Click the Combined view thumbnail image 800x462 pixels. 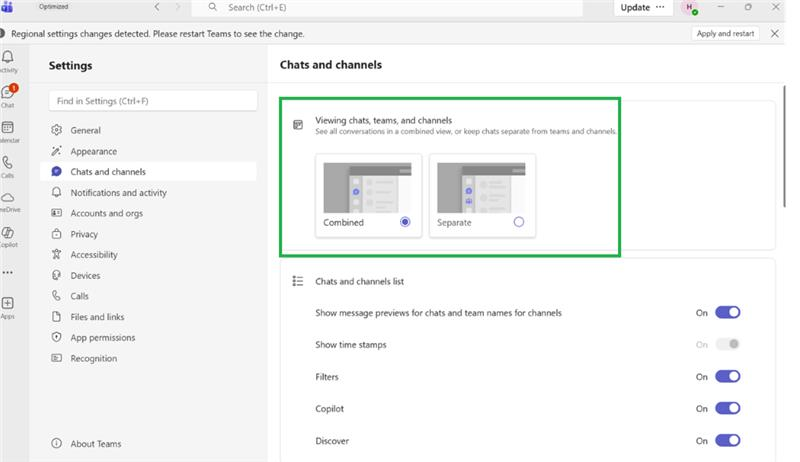(367, 188)
